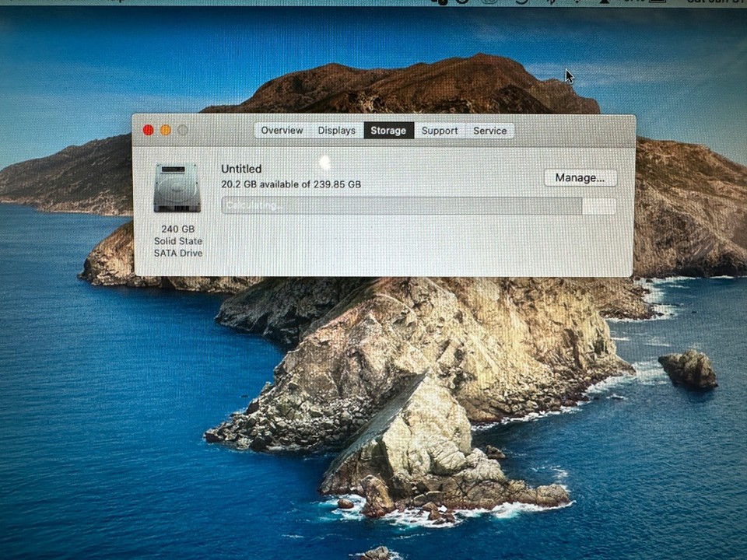Open the Displays tab
Screen dimensions: 747x560
(x=336, y=131)
